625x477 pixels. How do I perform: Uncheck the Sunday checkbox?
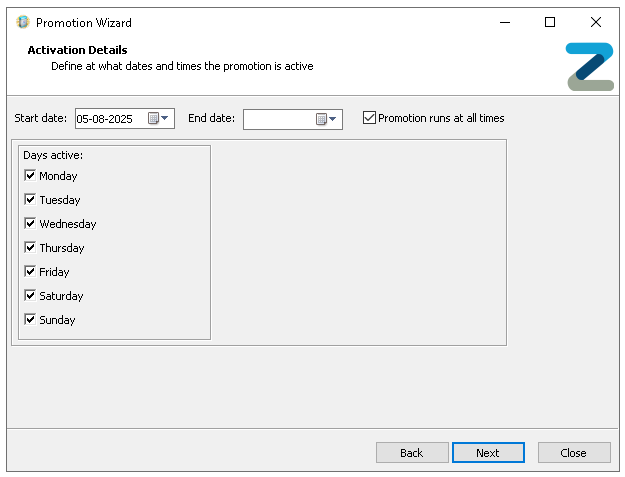30,320
